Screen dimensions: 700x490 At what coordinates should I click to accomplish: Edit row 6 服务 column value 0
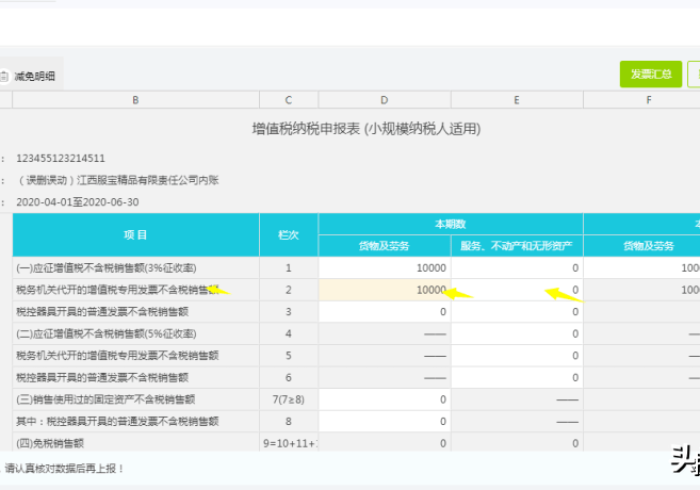(517, 378)
